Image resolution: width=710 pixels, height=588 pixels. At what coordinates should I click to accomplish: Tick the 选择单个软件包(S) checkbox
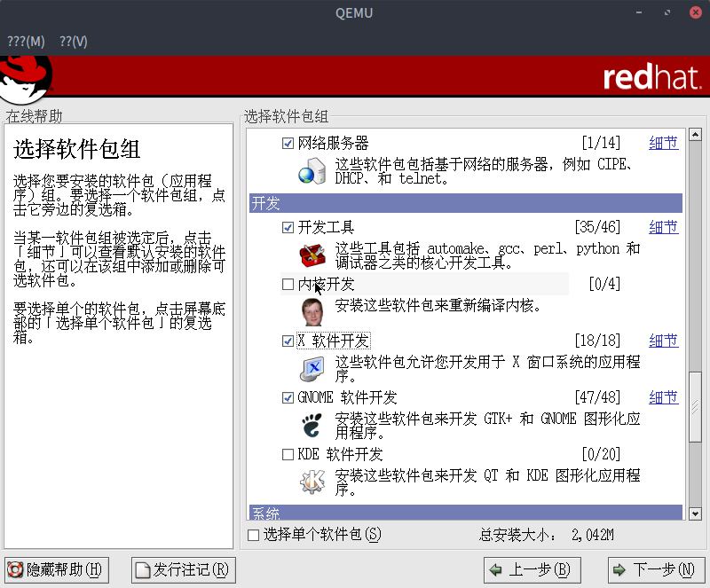coord(254,535)
